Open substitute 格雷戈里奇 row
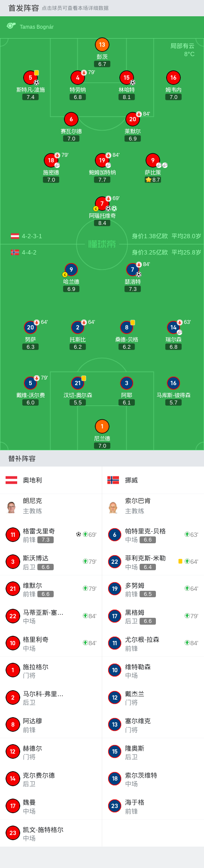 point(51,535)
